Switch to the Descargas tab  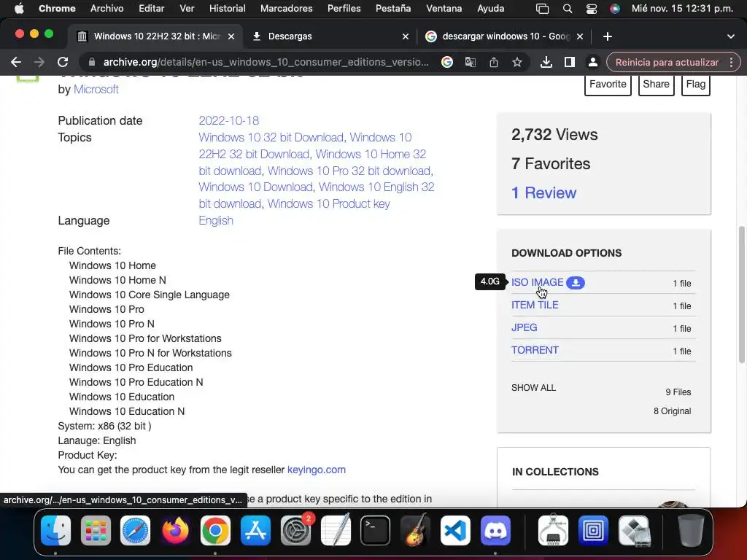click(329, 36)
